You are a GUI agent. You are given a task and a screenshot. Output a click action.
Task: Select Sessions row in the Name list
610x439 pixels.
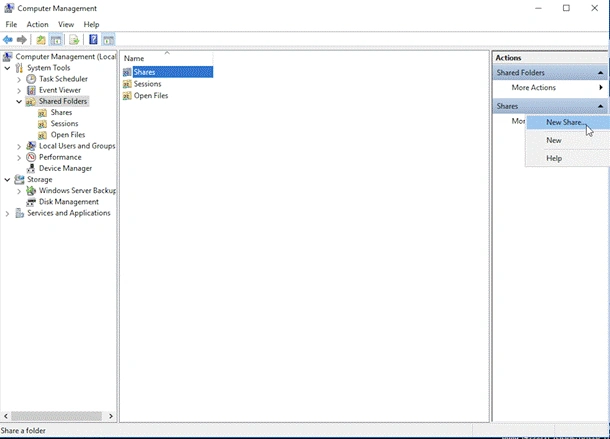[x=147, y=84]
